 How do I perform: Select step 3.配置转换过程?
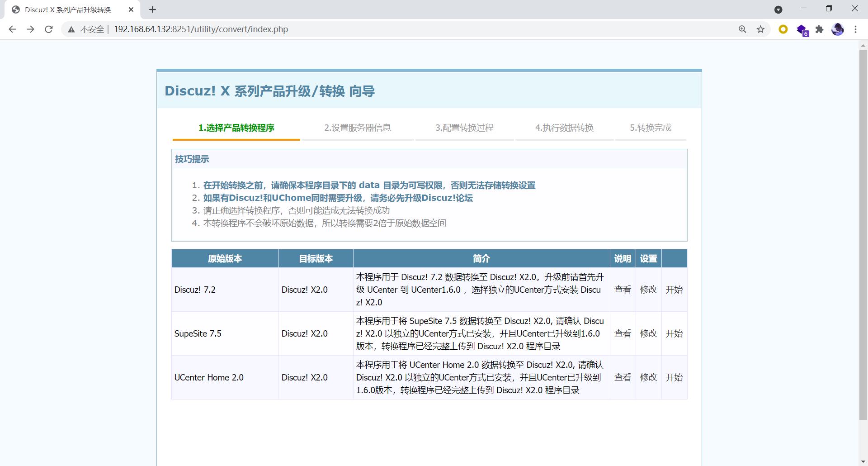(x=464, y=128)
